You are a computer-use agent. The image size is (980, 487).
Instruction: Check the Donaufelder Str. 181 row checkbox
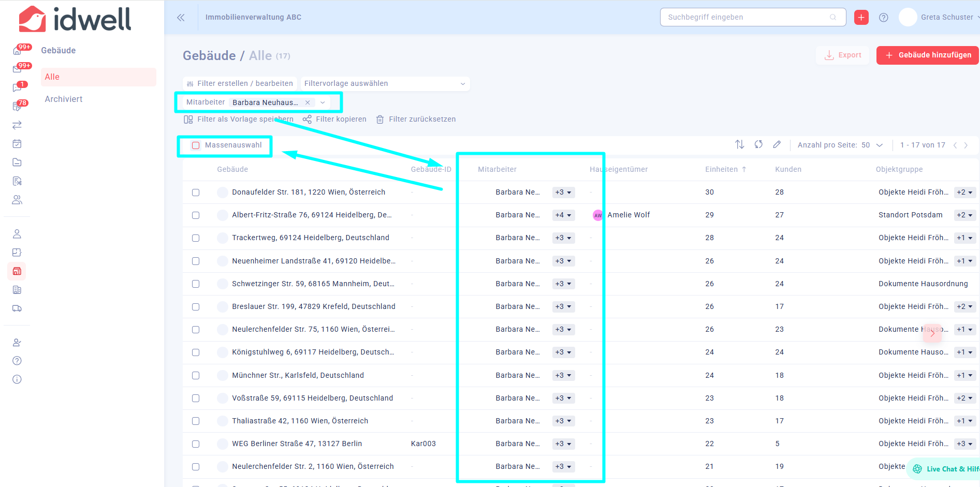point(196,193)
